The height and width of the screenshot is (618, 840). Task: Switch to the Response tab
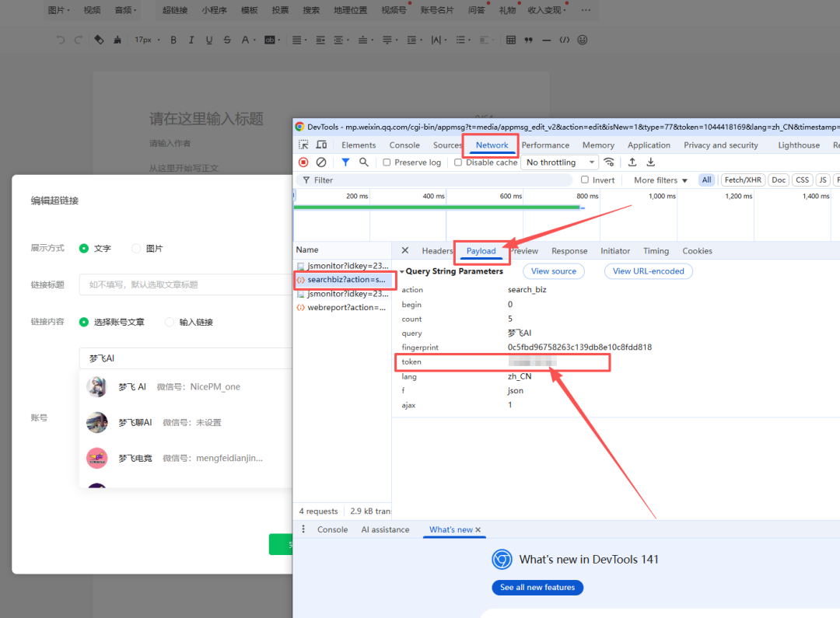(x=569, y=251)
